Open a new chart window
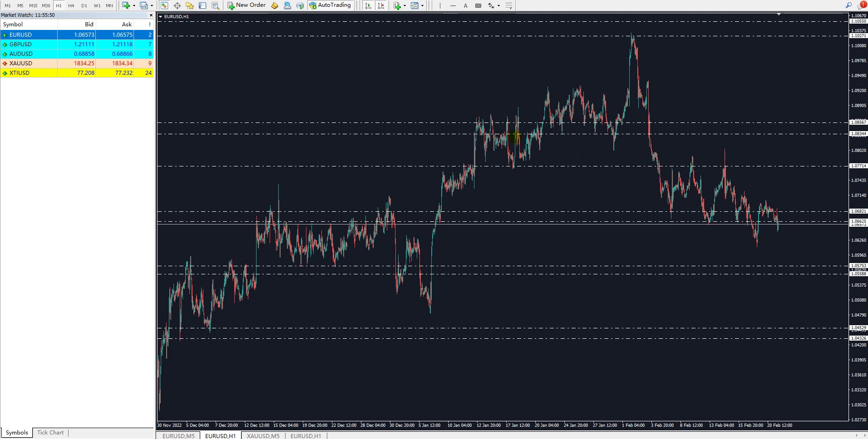 [x=126, y=5]
